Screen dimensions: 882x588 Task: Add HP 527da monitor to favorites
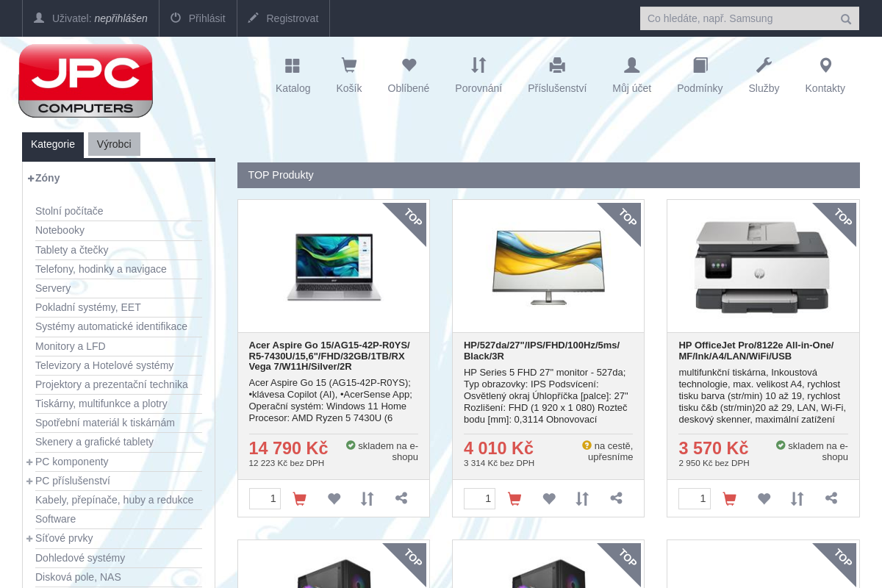[x=549, y=499]
